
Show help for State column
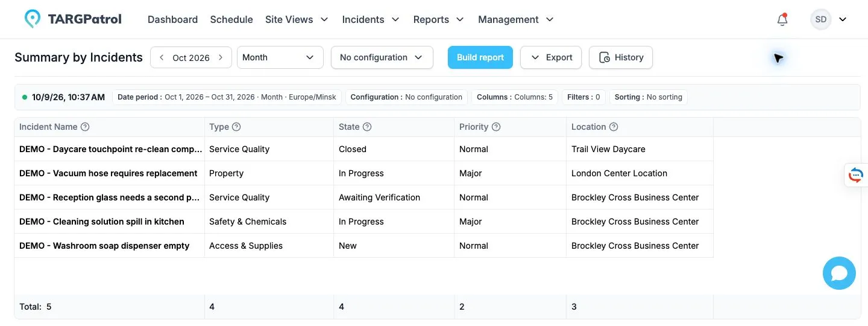pos(367,127)
